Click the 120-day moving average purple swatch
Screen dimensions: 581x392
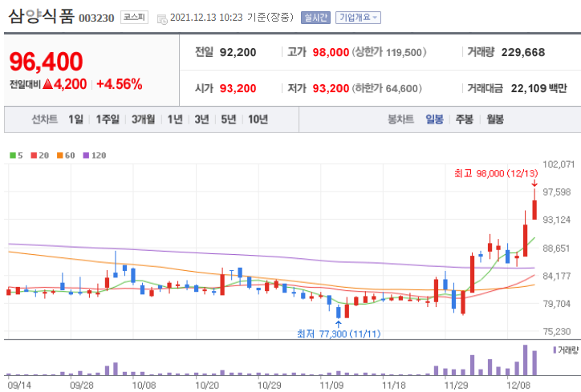click(85, 155)
